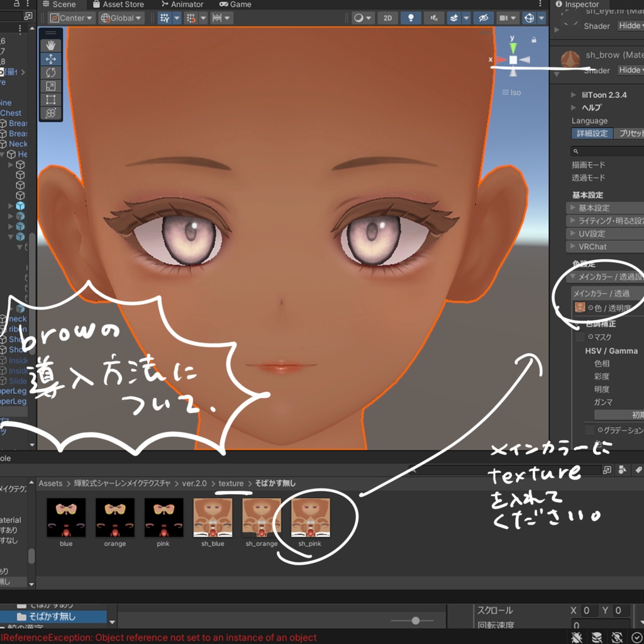Click the project search-by-label tag icon

pos(638,470)
